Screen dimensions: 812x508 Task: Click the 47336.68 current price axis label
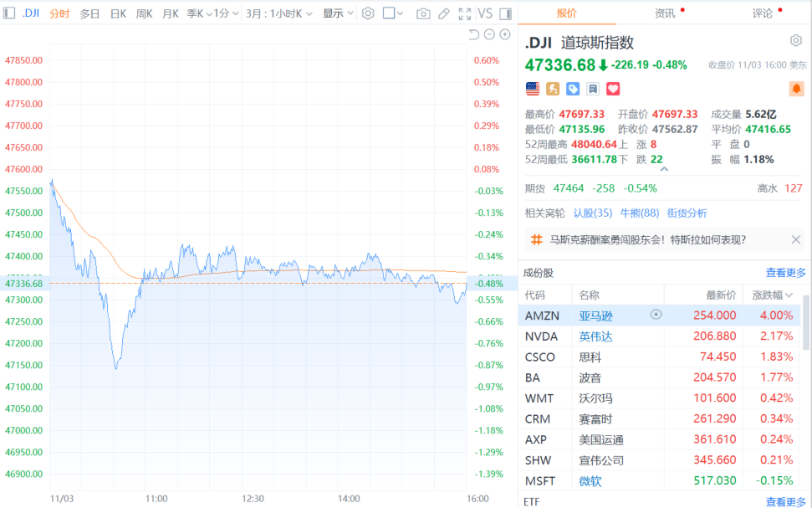(23, 284)
